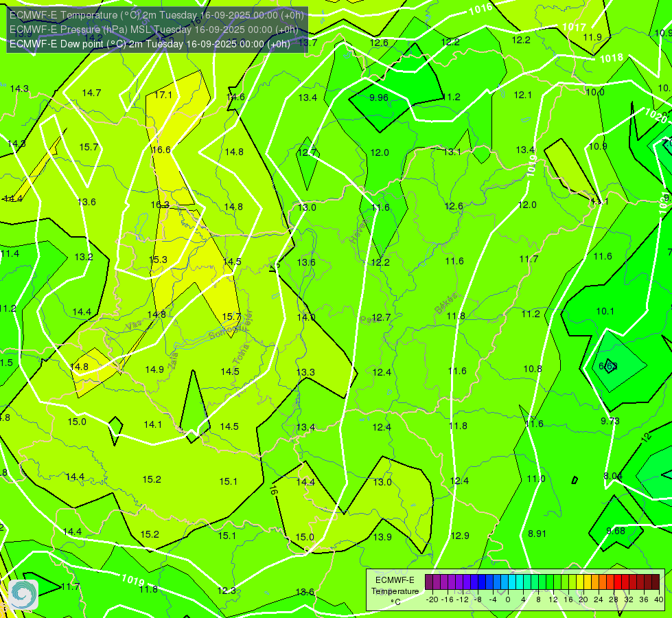Click the dark purple -20 legend swatch
This screenshot has width=672, height=618.
(428, 582)
